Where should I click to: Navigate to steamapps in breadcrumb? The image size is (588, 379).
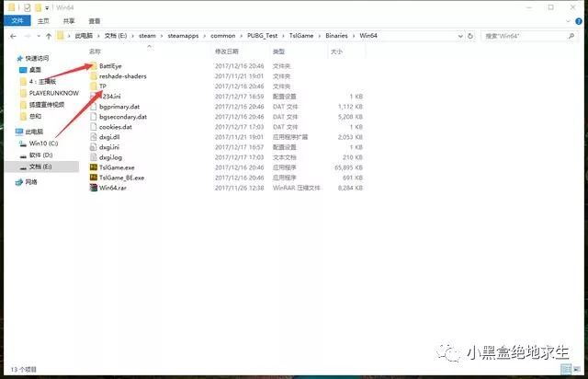pos(183,36)
